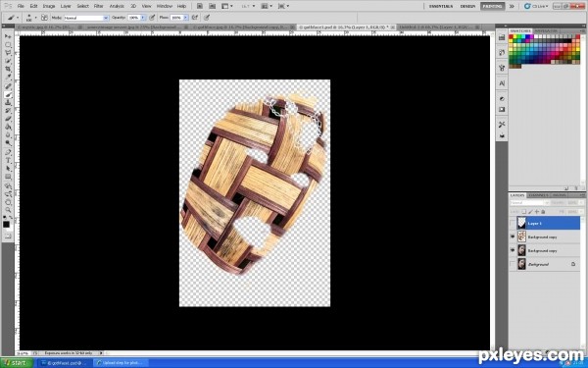Select the Brush tool in toolbox

coord(8,95)
